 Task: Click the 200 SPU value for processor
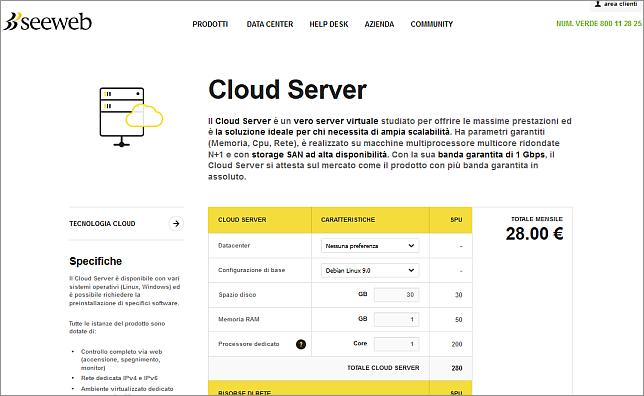coord(457,344)
